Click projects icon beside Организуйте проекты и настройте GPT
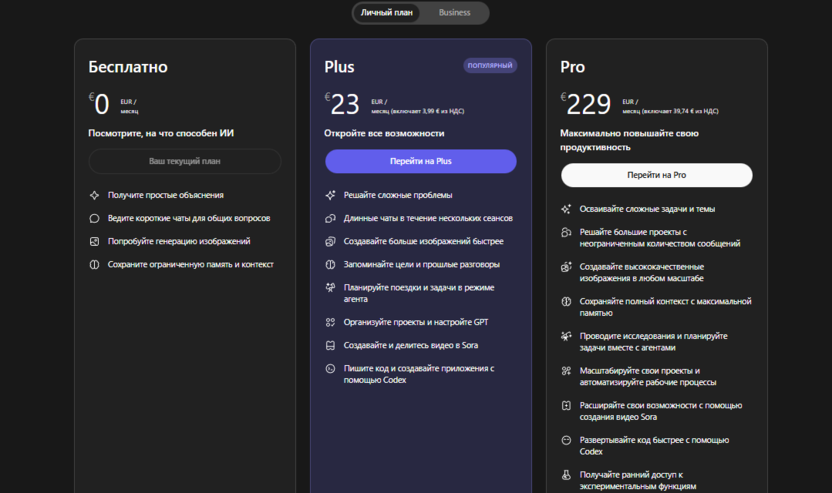This screenshot has width=832, height=493. (330, 322)
